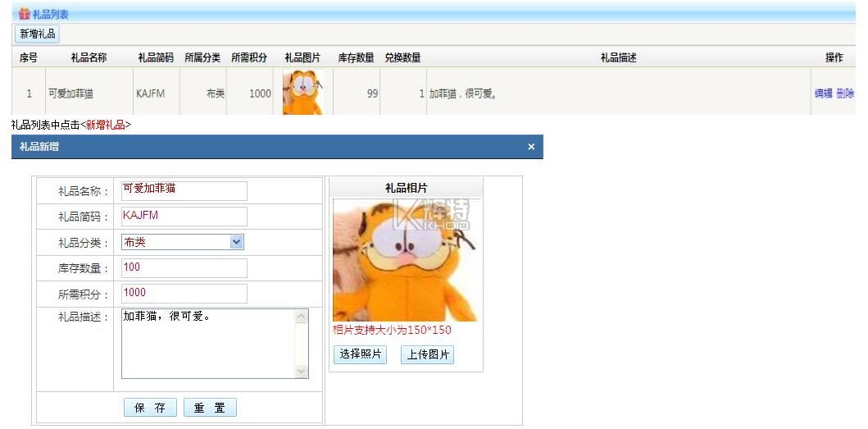Open the 礼品分类 dropdown
Viewport: 868px width, 429px height.
(183, 242)
